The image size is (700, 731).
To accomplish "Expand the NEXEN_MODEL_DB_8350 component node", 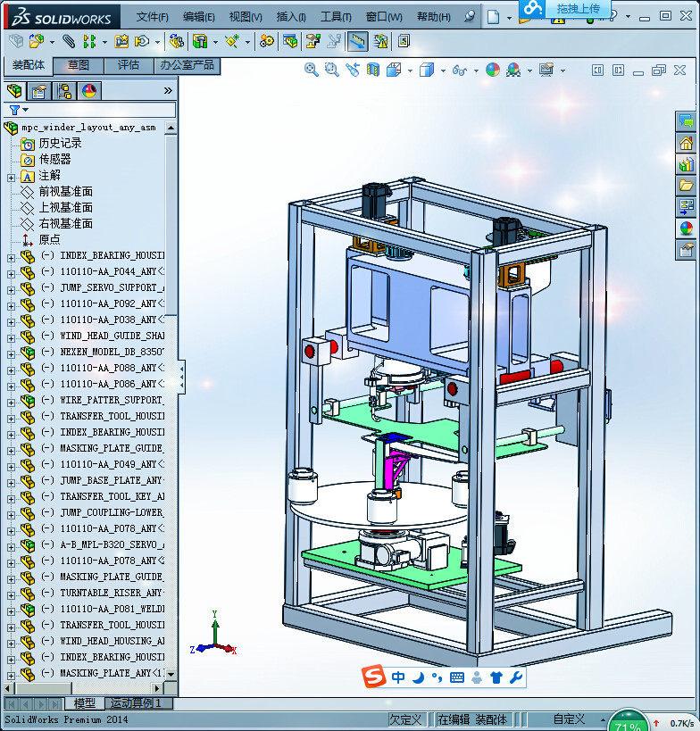I will tap(11, 353).
